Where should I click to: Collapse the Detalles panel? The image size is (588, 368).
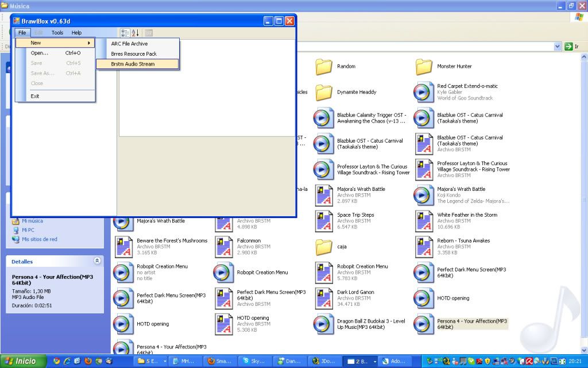click(97, 261)
